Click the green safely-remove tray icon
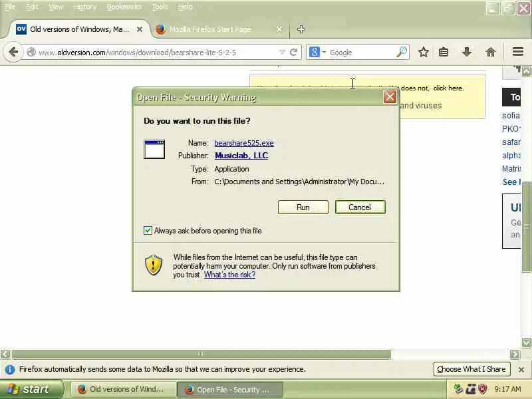532x399 pixels. point(458,389)
